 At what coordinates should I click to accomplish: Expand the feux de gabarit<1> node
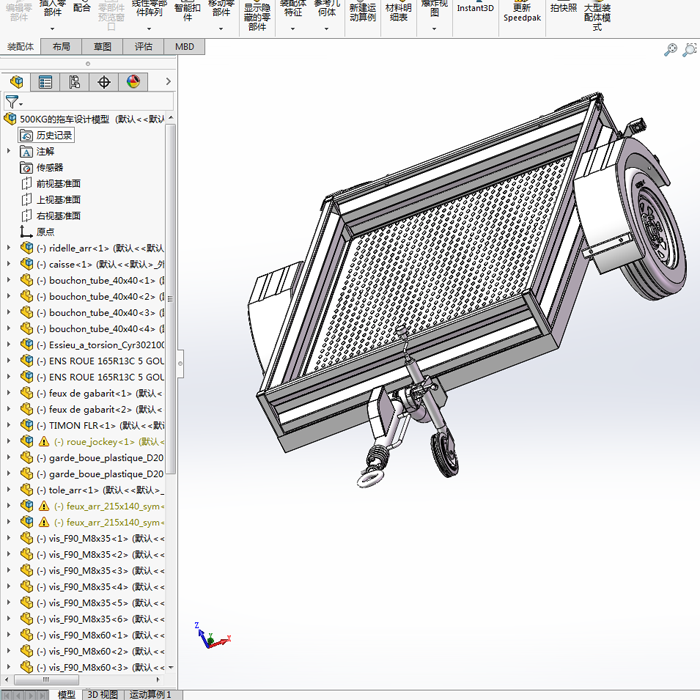(x=8, y=393)
